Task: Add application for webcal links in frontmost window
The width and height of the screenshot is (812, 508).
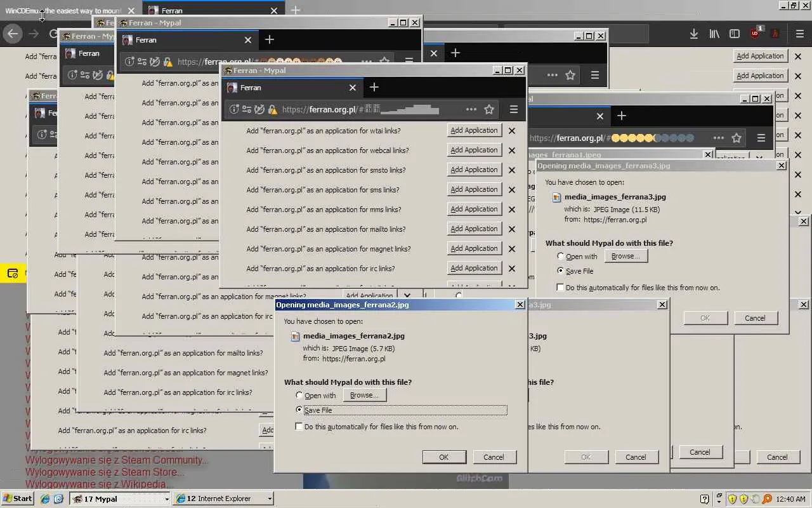Action: pos(474,150)
